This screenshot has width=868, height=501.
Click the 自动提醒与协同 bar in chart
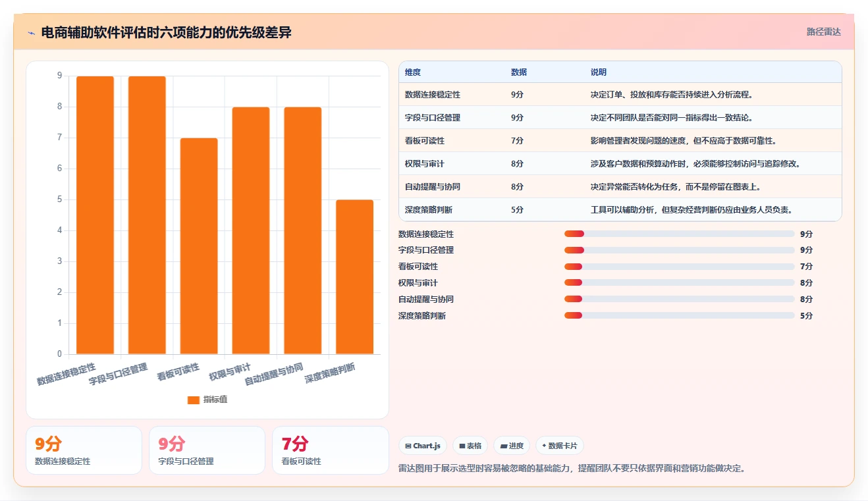coord(303,230)
